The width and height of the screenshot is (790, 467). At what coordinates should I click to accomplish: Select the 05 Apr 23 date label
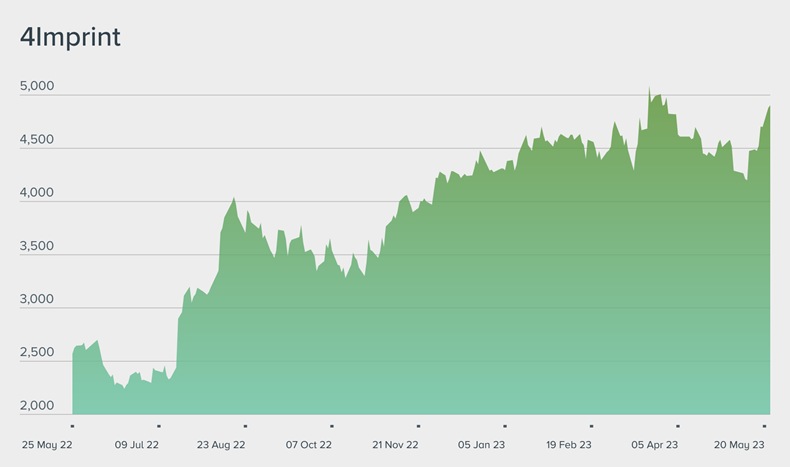[655, 445]
